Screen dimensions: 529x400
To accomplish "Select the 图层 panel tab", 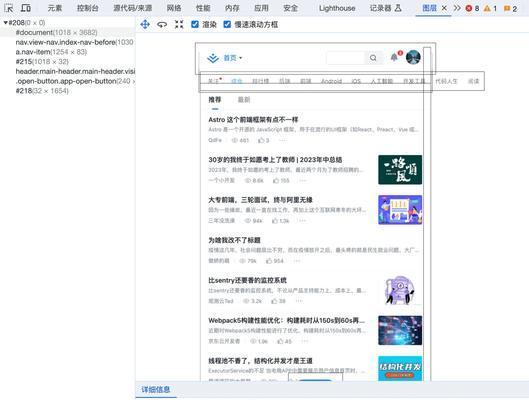I will (429, 8).
